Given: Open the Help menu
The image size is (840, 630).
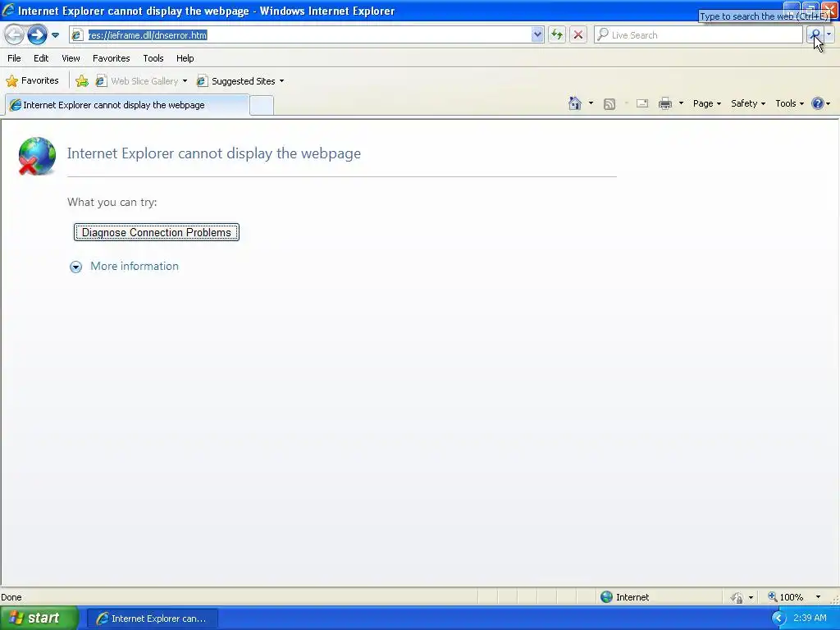Looking at the screenshot, I should click(185, 58).
